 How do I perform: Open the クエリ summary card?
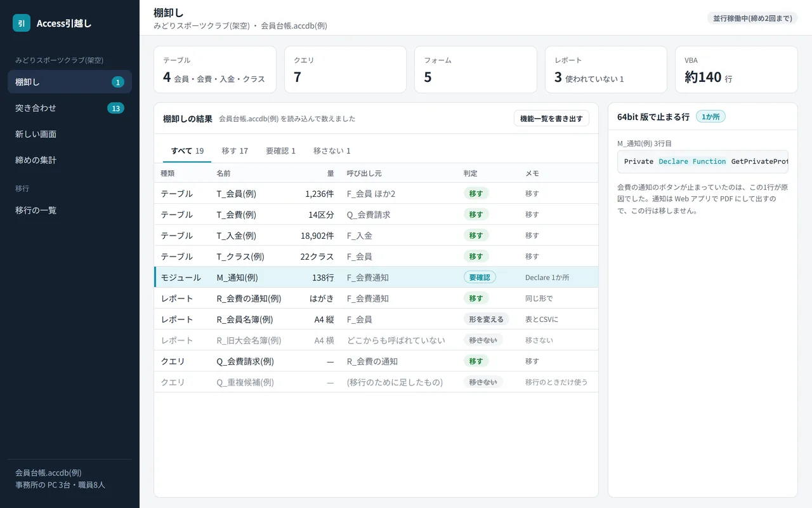tap(345, 70)
